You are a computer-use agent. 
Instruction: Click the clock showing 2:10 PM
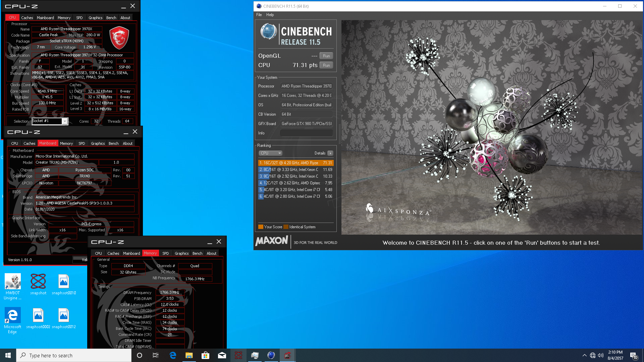[615, 352]
